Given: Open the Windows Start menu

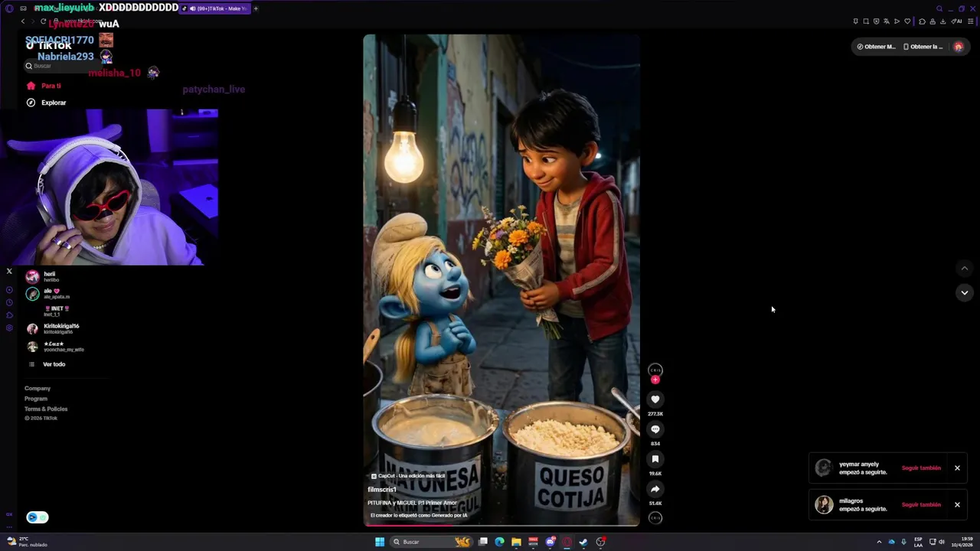Looking at the screenshot, I should (x=380, y=542).
